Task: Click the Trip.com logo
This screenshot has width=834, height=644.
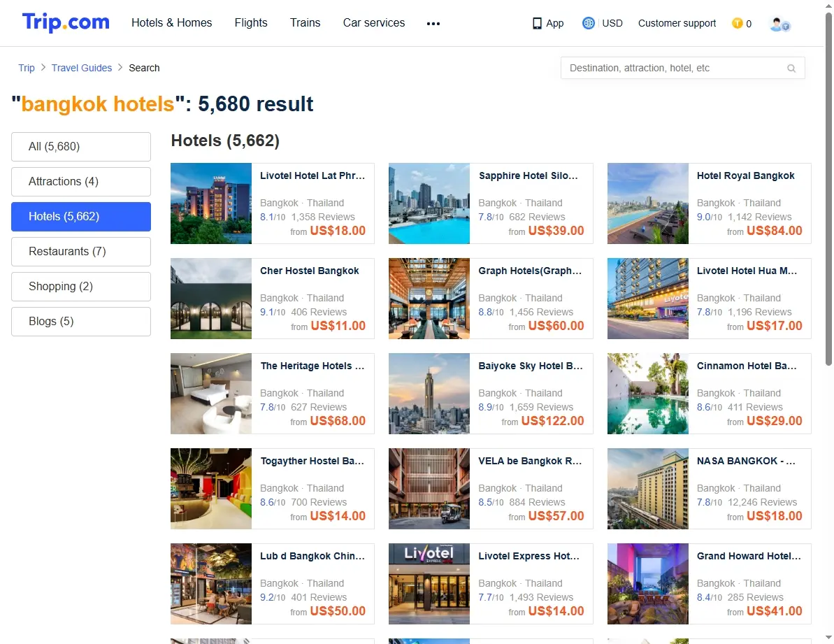Action: pos(66,23)
